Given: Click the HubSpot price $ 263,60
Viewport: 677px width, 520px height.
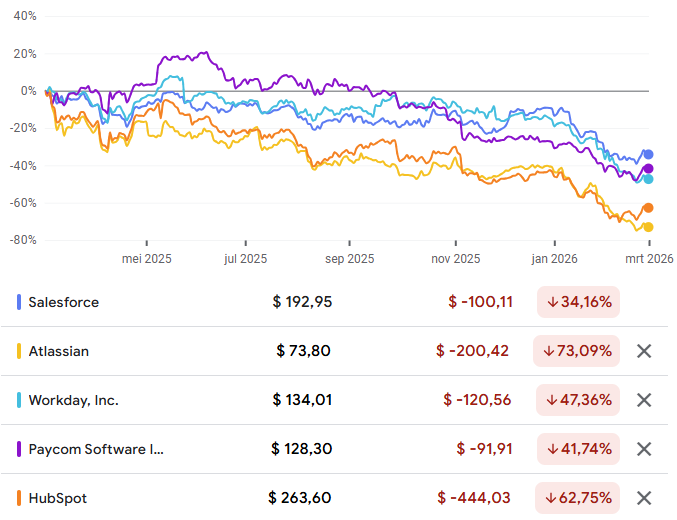Looking at the screenshot, I should 300,498.
